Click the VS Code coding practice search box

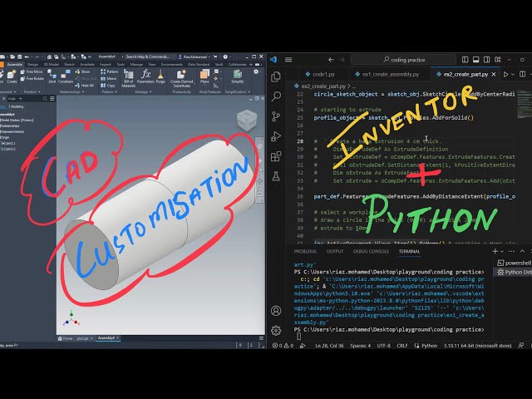(x=403, y=60)
